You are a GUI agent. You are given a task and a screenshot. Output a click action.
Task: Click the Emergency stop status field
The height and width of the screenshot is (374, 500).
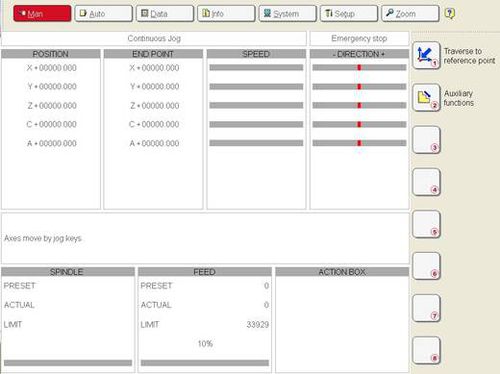pyautogui.click(x=359, y=39)
